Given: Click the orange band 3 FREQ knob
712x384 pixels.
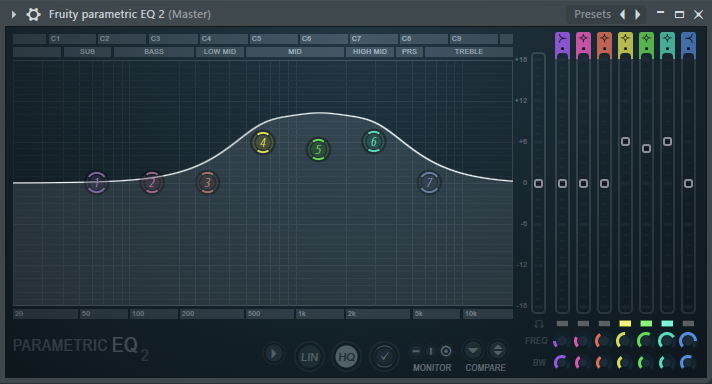Looking at the screenshot, I should tap(603, 341).
